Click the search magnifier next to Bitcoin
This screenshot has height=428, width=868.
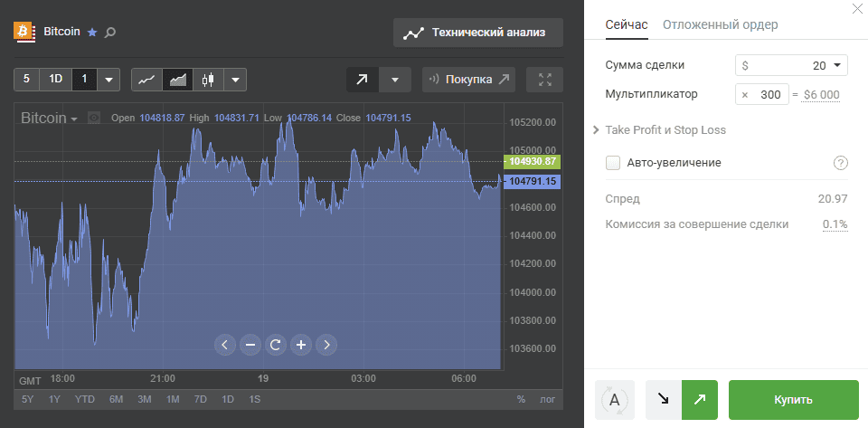pyautogui.click(x=110, y=33)
